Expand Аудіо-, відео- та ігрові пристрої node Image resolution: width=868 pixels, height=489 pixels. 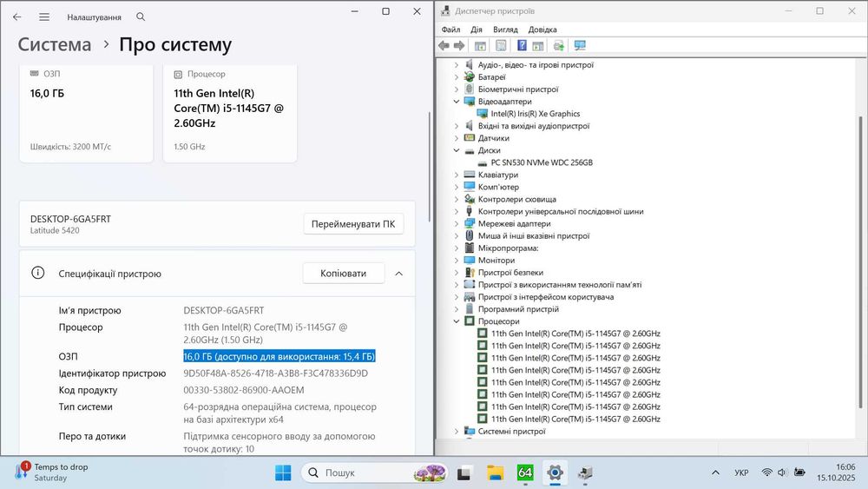(x=457, y=65)
